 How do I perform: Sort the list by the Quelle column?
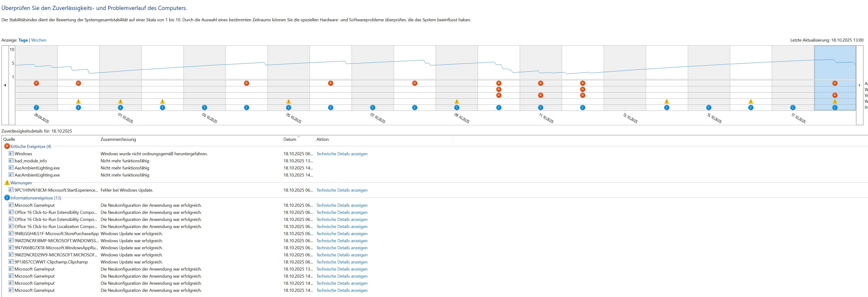tap(9, 139)
